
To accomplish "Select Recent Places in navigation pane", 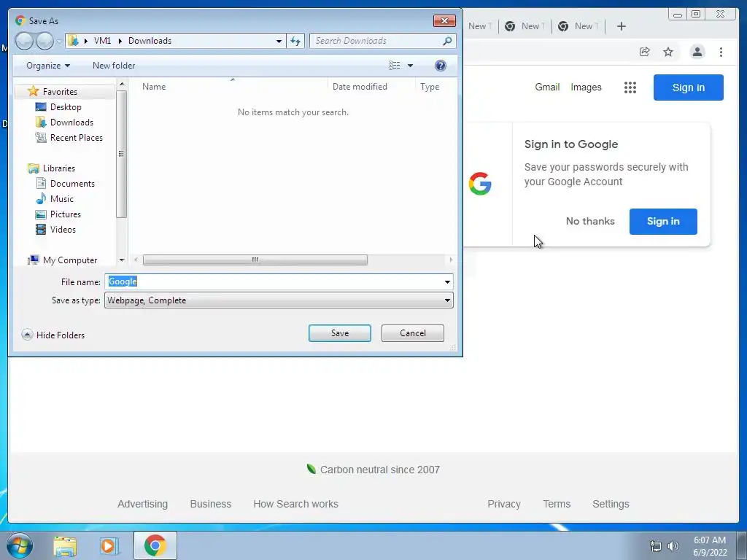I will click(x=76, y=138).
